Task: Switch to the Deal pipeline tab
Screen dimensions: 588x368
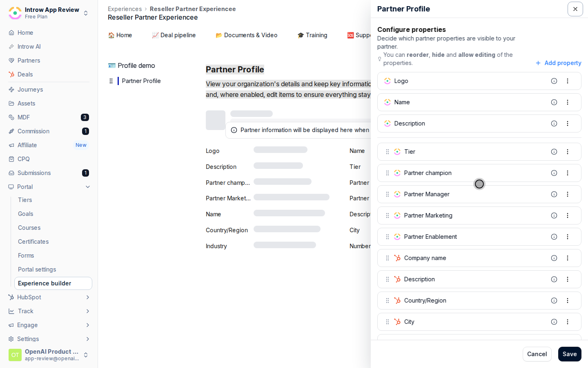Action: point(174,35)
